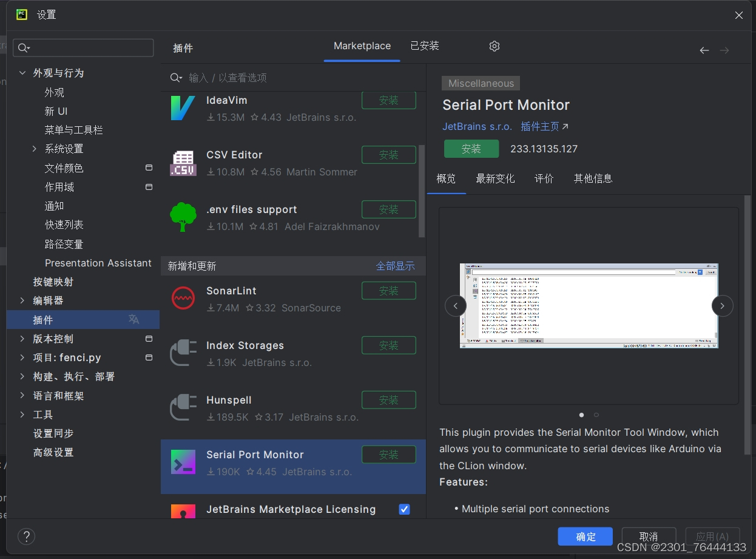756x559 pixels.
Task: Click the 全部显示 link
Action: [396, 266]
